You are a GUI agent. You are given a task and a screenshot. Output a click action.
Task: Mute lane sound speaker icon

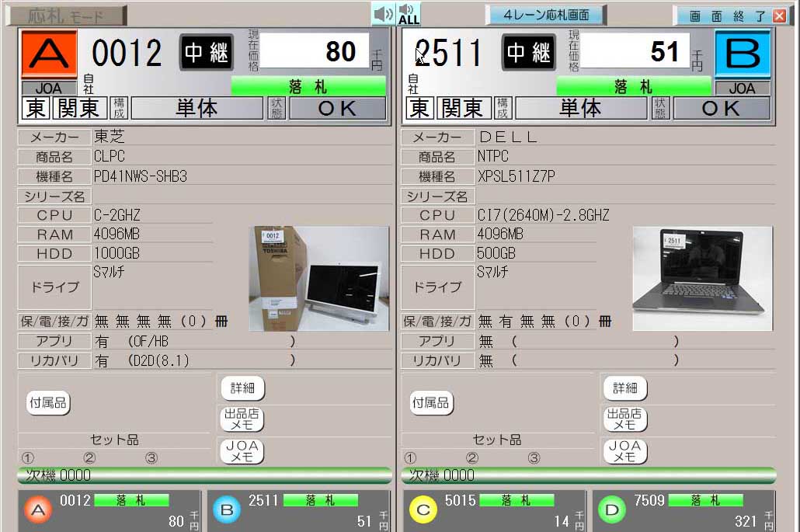383,14
